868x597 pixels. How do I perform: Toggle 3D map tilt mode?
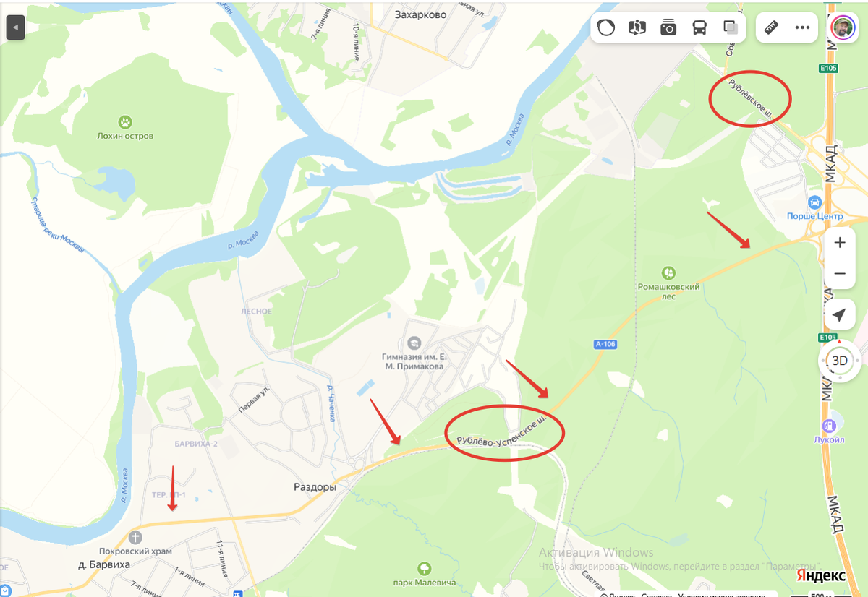coord(840,360)
